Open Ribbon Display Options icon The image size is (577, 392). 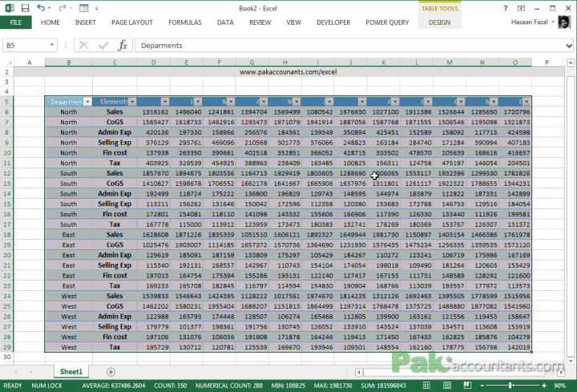[521, 8]
